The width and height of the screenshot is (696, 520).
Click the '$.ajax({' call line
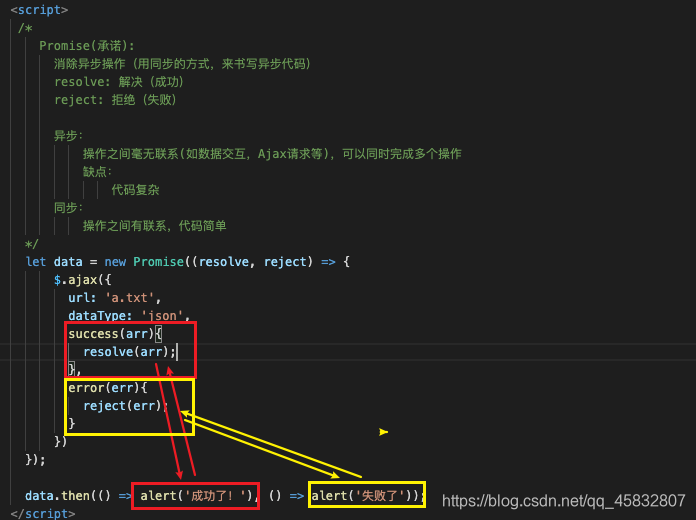coord(83,280)
